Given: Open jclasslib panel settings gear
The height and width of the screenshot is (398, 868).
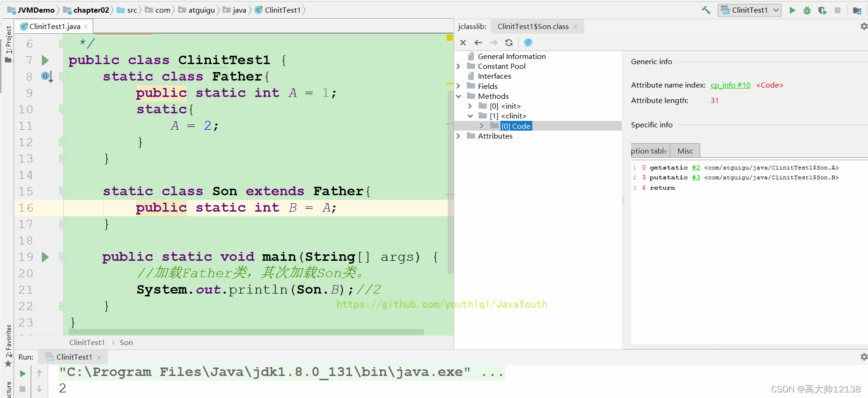Looking at the screenshot, I should coord(864,27).
